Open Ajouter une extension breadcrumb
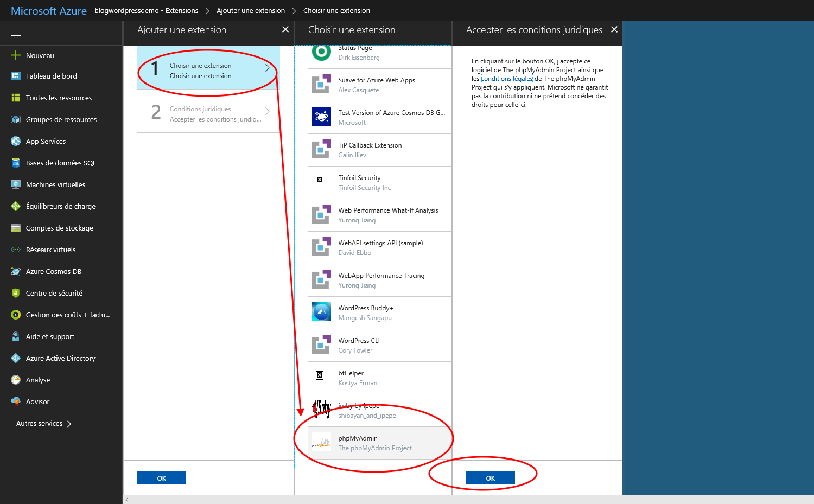Screen dimensions: 814x504 click(251, 10)
